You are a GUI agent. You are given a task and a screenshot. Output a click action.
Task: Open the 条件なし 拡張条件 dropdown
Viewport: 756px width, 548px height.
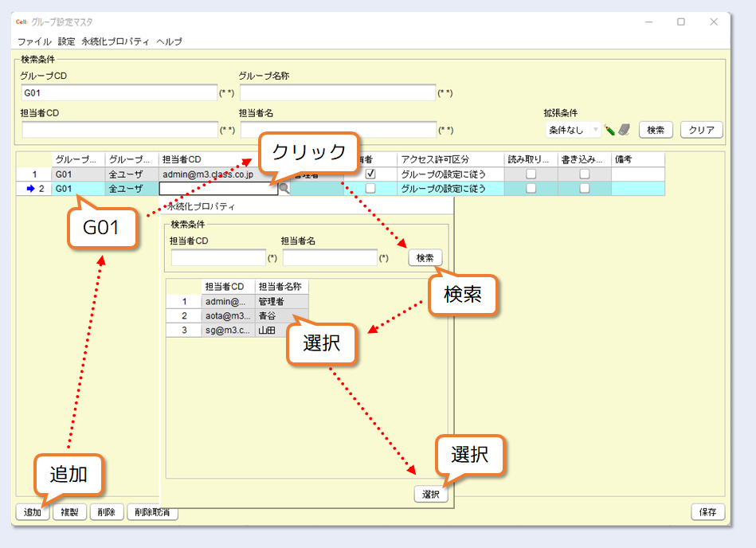574,130
